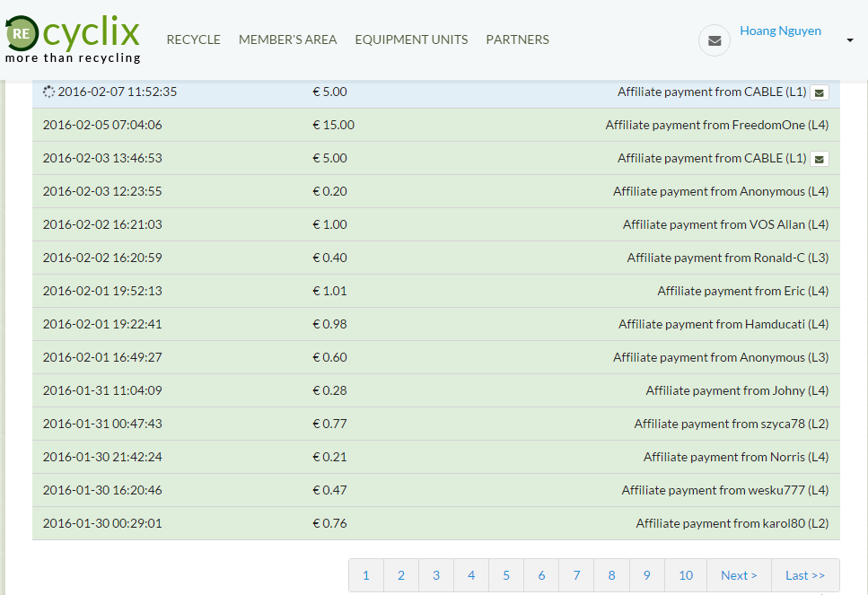Select the payment row from karol80
The width and height of the screenshot is (868, 595).
pos(435,523)
